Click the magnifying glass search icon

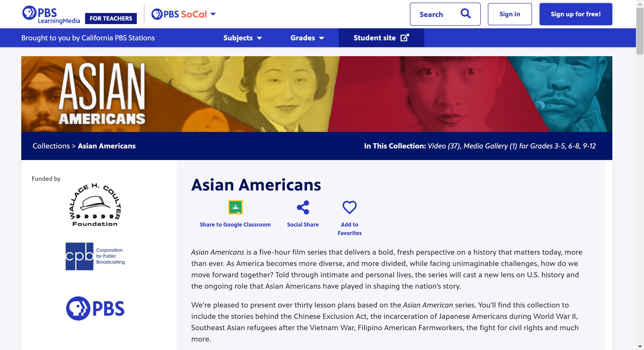coord(465,14)
